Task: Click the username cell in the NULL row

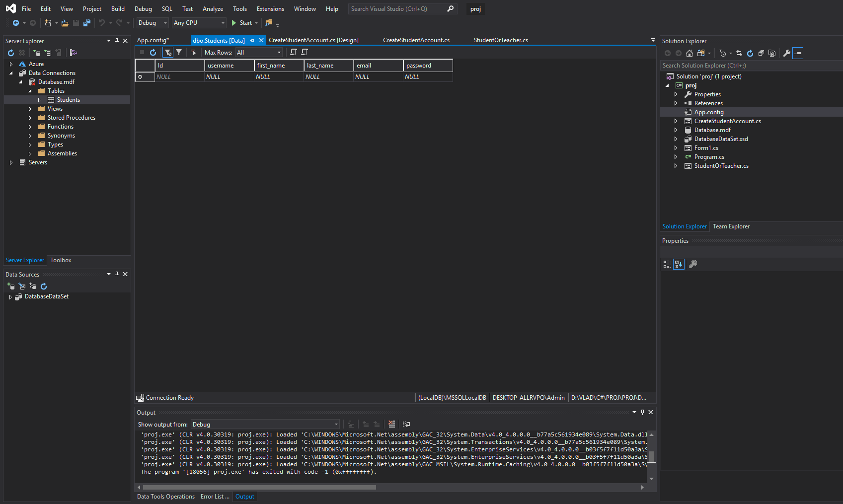Action: (x=229, y=77)
